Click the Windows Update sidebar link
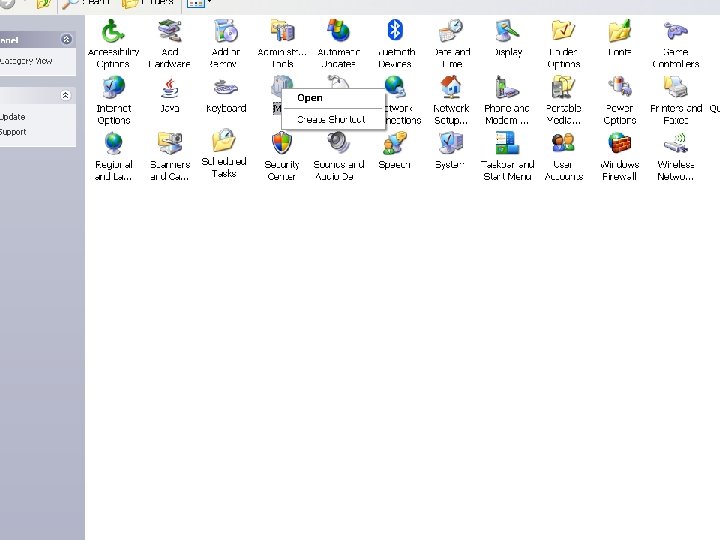720x540 pixels. (13, 117)
